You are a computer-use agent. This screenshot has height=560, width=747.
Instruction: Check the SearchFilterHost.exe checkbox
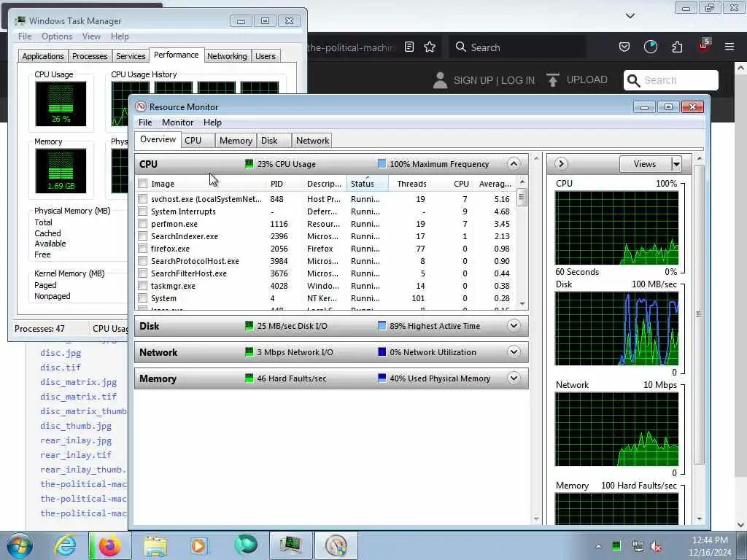(x=142, y=273)
